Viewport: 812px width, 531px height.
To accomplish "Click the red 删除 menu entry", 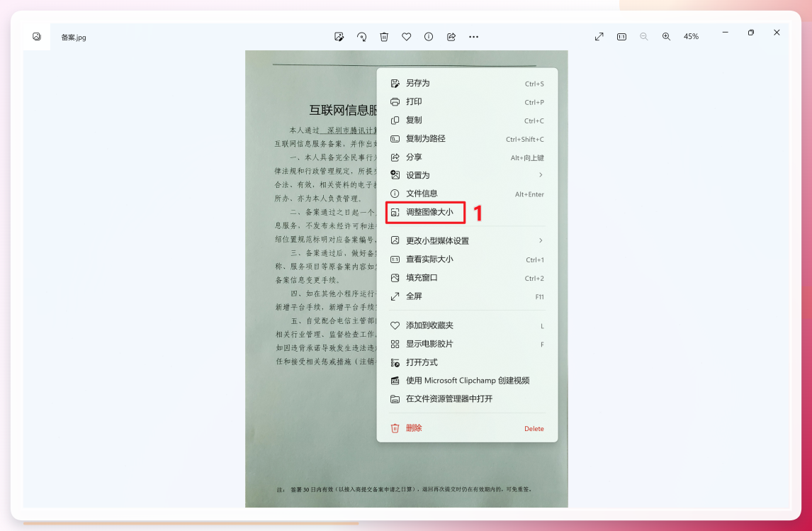I will click(x=467, y=428).
